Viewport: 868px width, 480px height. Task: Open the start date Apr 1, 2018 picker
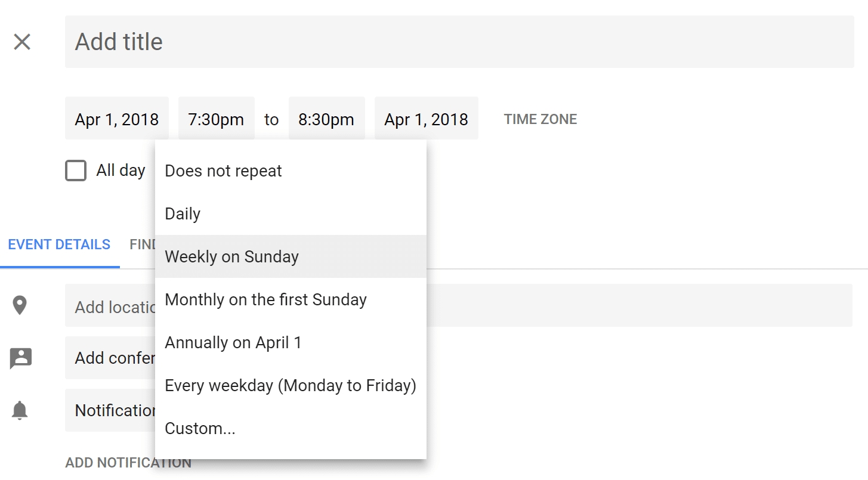click(x=117, y=119)
